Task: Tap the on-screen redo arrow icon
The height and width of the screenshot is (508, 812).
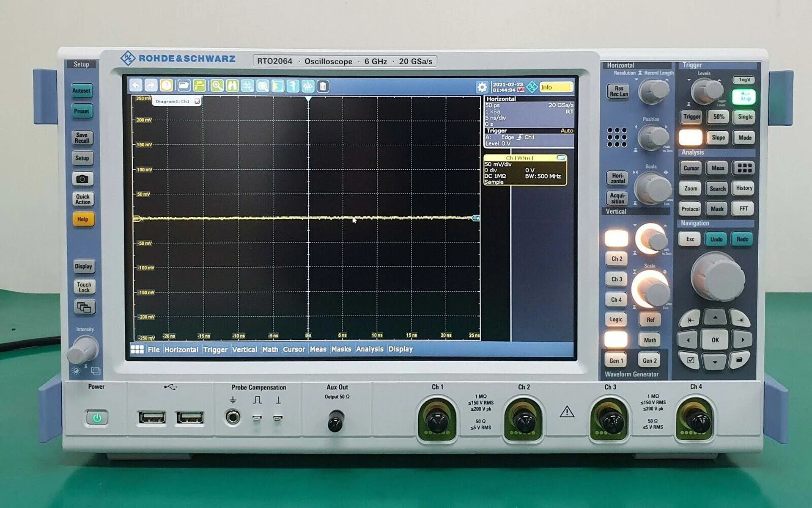Action: click(x=151, y=86)
